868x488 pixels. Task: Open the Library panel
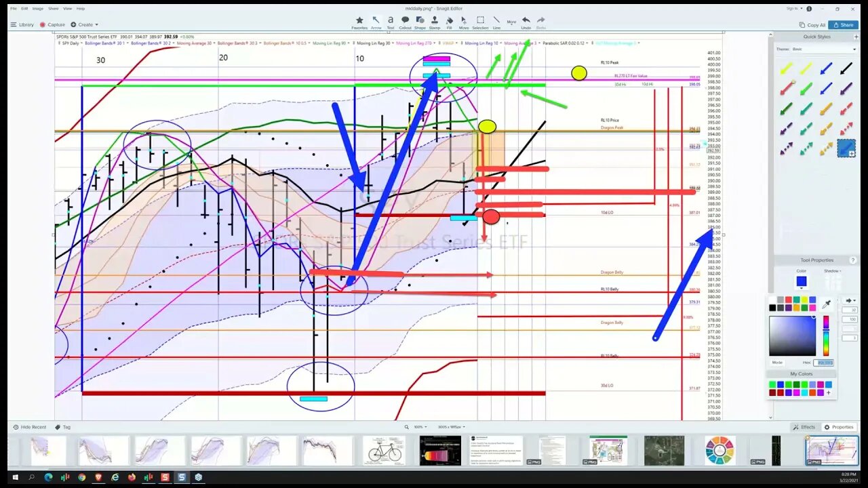click(22, 24)
